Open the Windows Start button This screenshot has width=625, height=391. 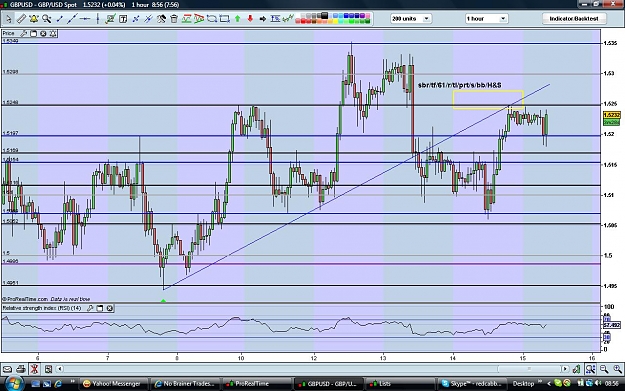pos(15,383)
